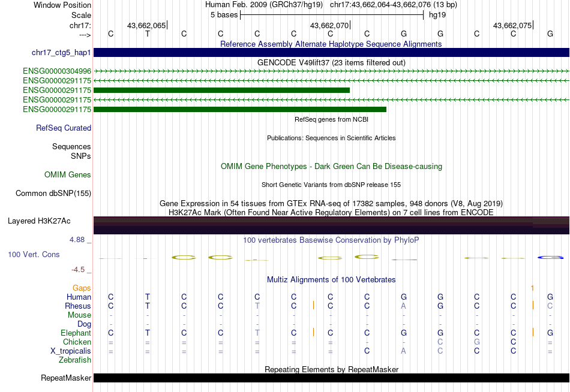Screen dimensions: 570x392
Task: Open the GENCODE V49lift37 track title
Action: tap(331, 62)
